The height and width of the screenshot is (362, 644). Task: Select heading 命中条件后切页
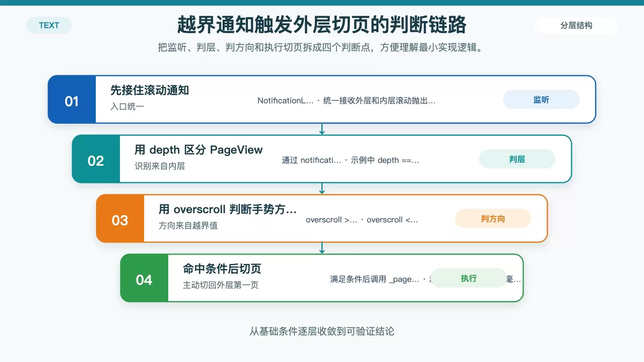(222, 269)
